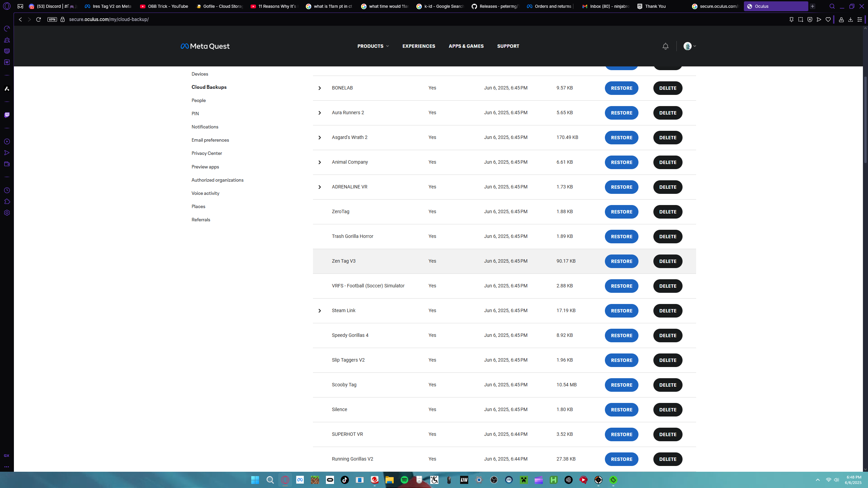Open the profile avatar menu

(x=690, y=46)
